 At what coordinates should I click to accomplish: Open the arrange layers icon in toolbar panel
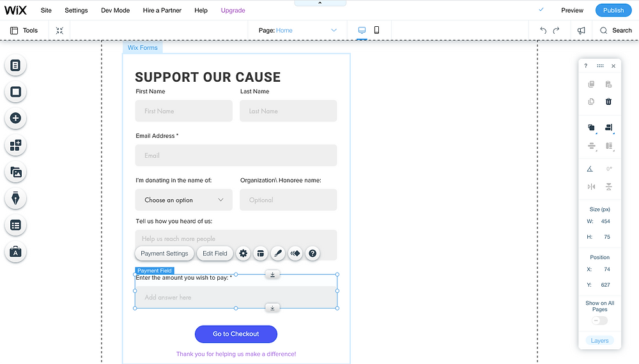(591, 128)
